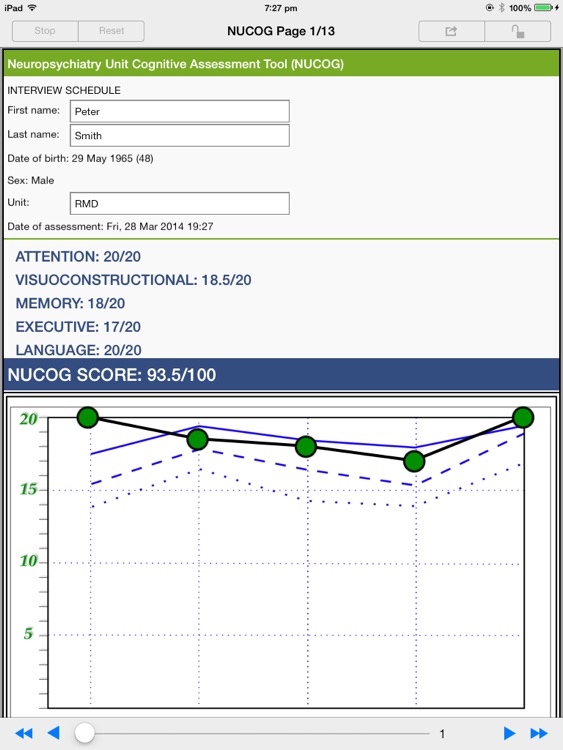
Task: Tap the 10 label on graph axis
Action: pos(28,561)
